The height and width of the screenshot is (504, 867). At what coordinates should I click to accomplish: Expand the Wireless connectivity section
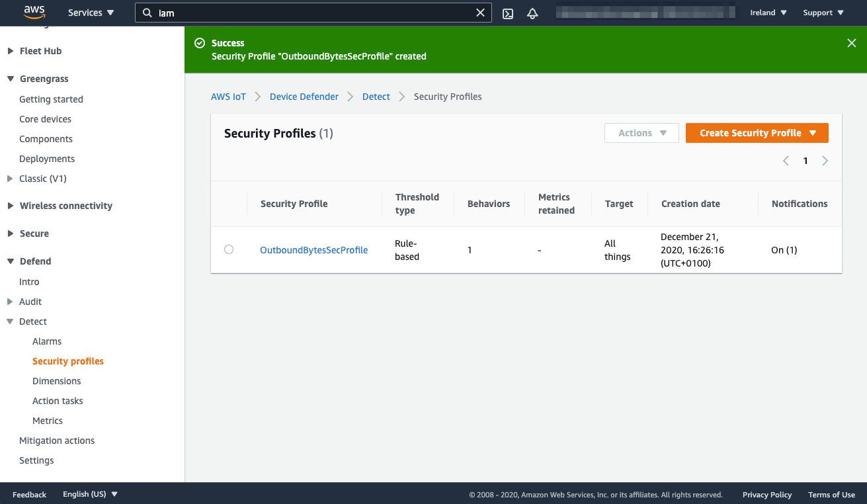(11, 206)
